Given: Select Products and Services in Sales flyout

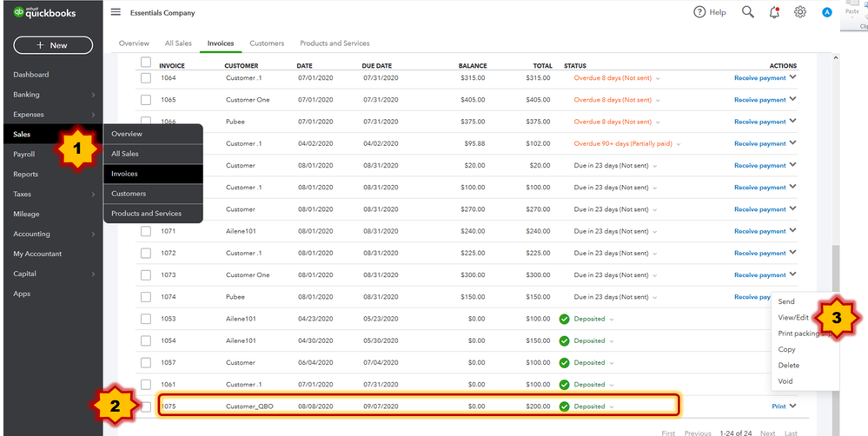Looking at the screenshot, I should [153, 214].
